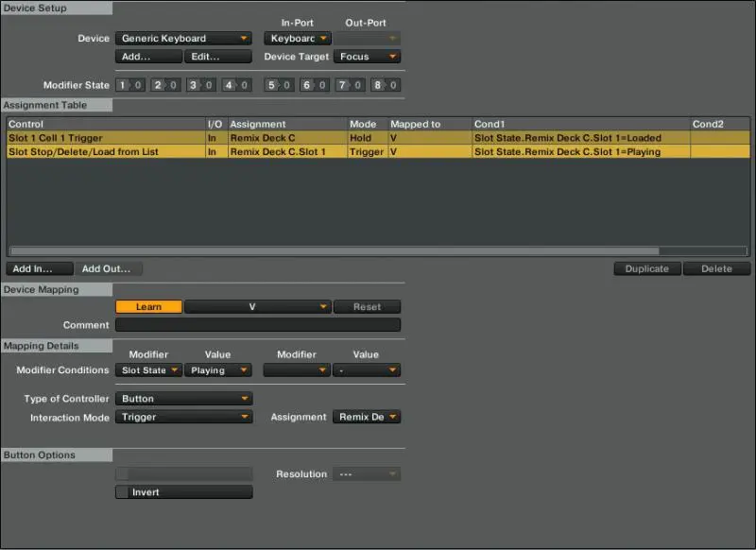Toggle modifier state 5 indicator
Screen dimensions: 756x550
point(280,85)
